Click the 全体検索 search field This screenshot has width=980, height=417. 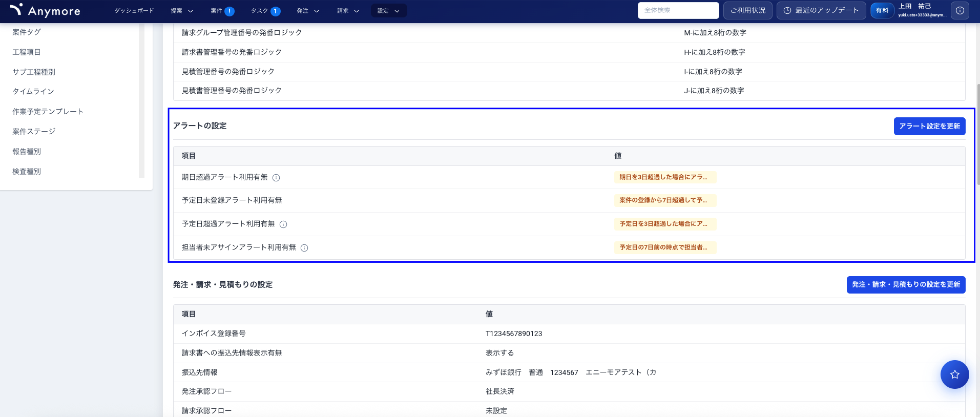click(x=678, y=10)
